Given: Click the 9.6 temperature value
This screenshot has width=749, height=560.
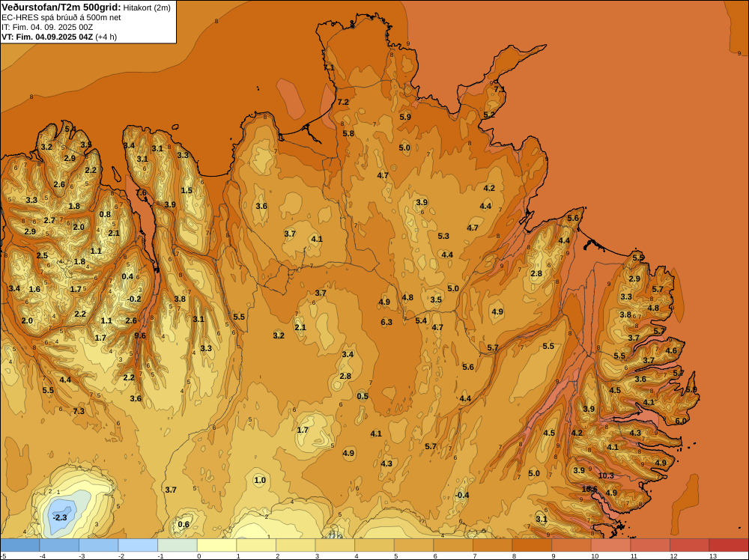Looking at the screenshot, I should pos(140,335).
